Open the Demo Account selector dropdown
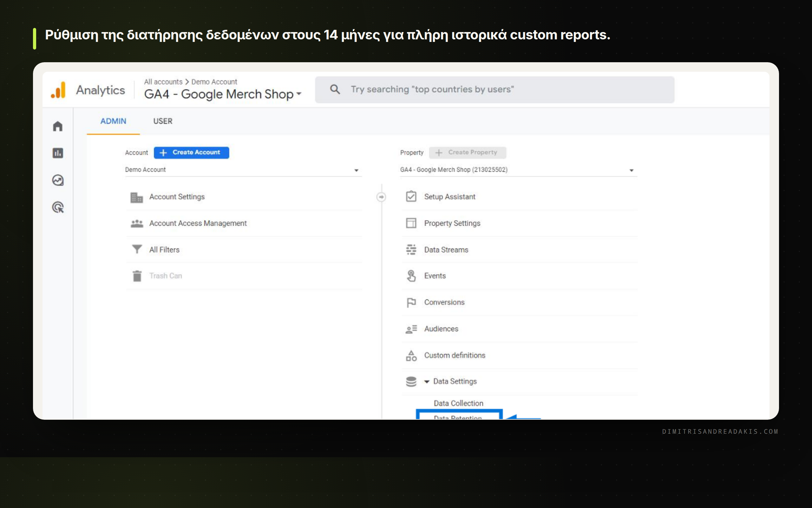The height and width of the screenshot is (508, 812). pos(243,170)
